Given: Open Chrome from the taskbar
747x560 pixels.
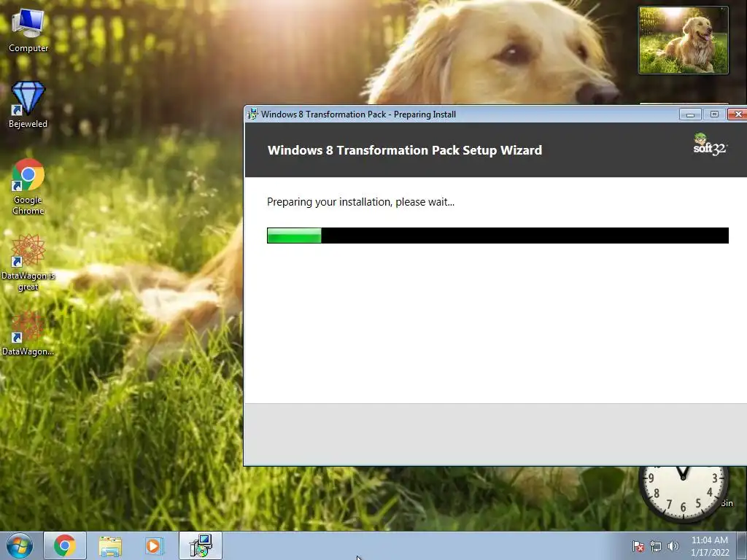Looking at the screenshot, I should [65, 545].
